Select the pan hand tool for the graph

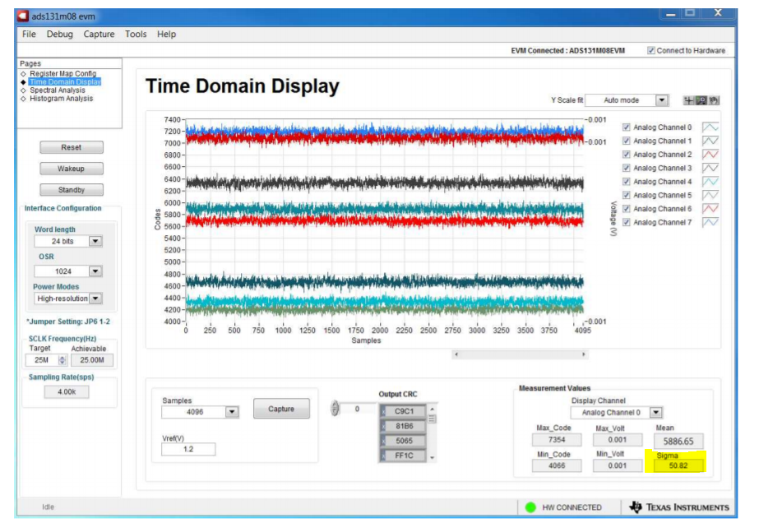pos(714,99)
